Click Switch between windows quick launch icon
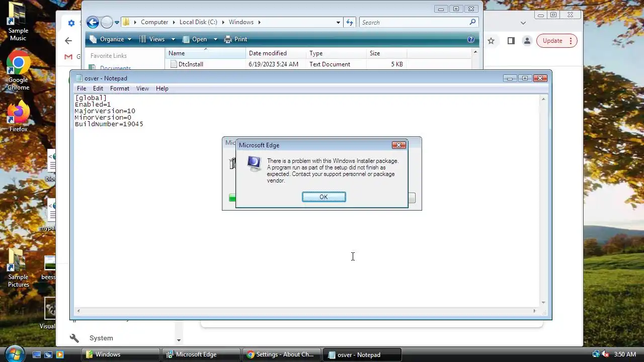This screenshot has height=362, width=644. pos(48,354)
